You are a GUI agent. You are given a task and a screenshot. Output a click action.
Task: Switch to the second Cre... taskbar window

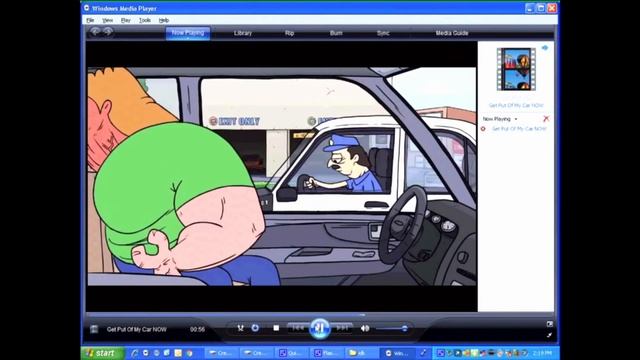[x=256, y=353]
